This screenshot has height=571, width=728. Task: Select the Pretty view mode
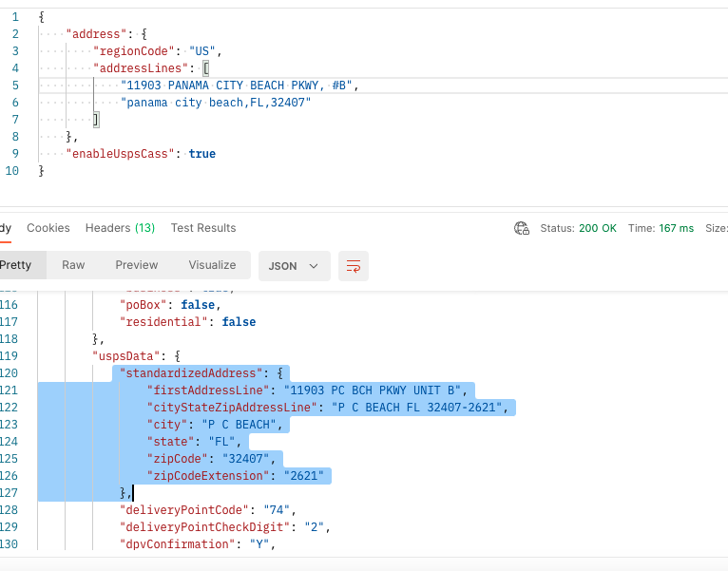tap(15, 265)
